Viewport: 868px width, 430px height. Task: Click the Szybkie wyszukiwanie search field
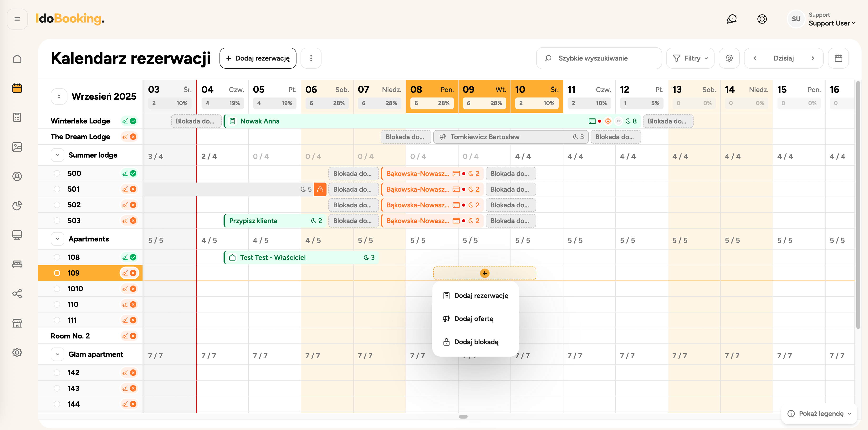point(598,58)
